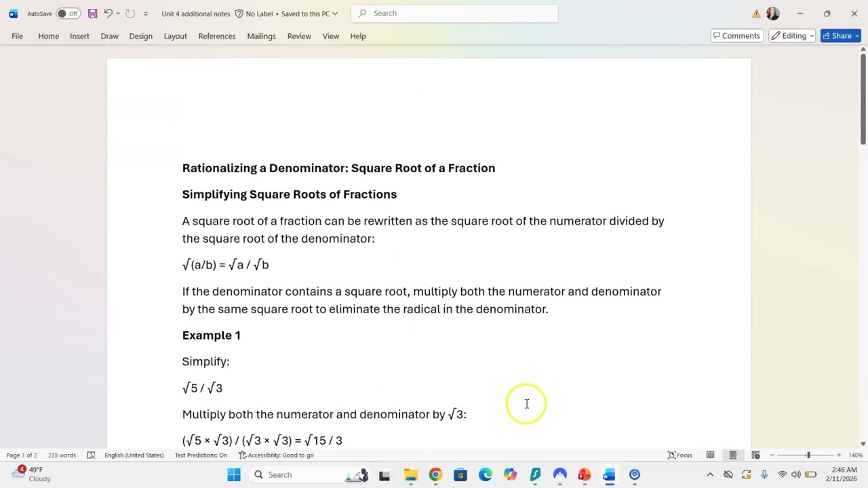Open the Undo history dropdown arrow

pos(118,14)
